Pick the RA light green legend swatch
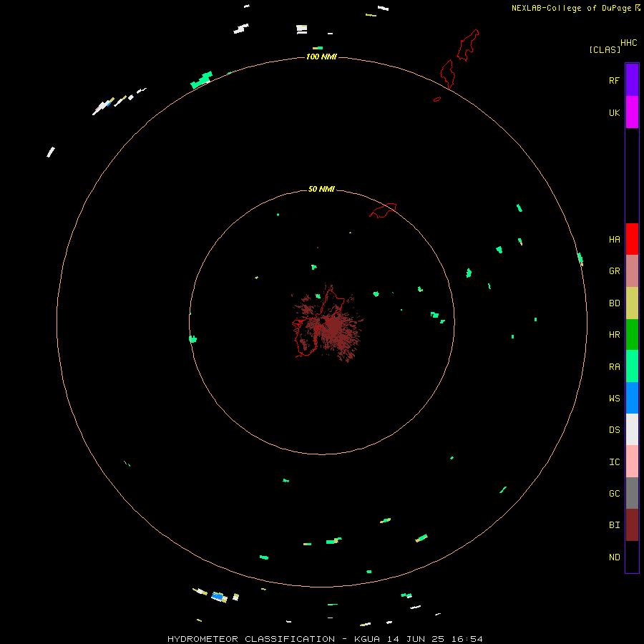 632,366
